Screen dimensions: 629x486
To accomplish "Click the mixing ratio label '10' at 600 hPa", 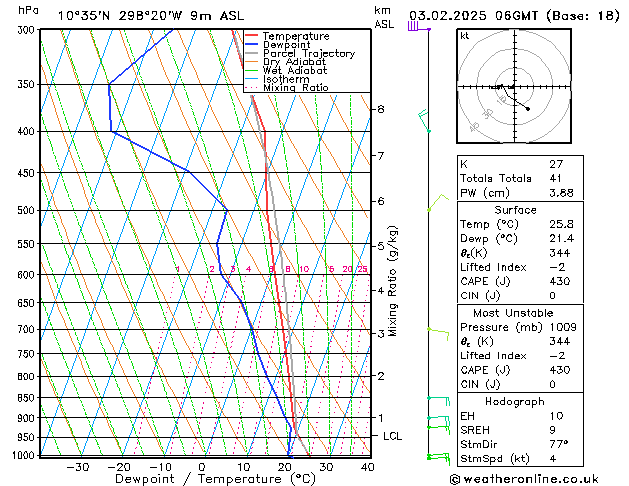I will click(304, 269).
